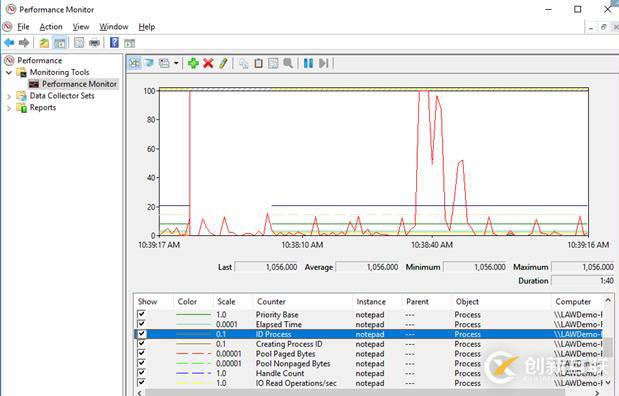Image resolution: width=619 pixels, height=396 pixels.
Task: Open Help with the blue question-mark icon
Action: click(x=114, y=42)
